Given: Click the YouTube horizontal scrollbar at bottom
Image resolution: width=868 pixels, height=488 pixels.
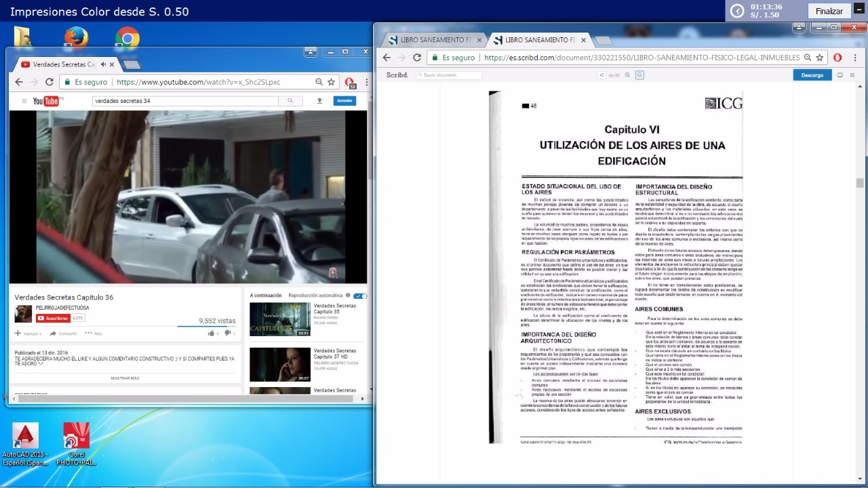Looking at the screenshot, I should click(x=183, y=399).
